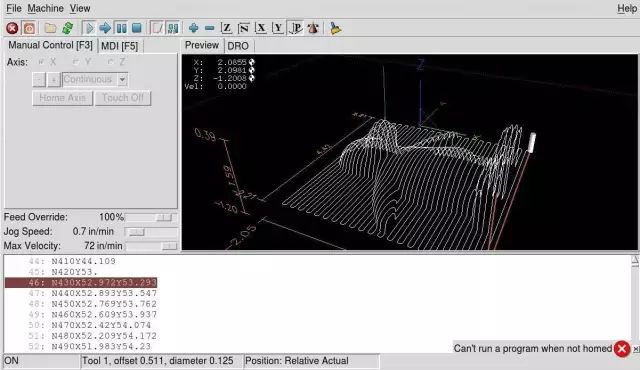Toggle rotate mode cone icon
Image resolution: width=640 pixels, height=370 pixels.
click(x=313, y=28)
